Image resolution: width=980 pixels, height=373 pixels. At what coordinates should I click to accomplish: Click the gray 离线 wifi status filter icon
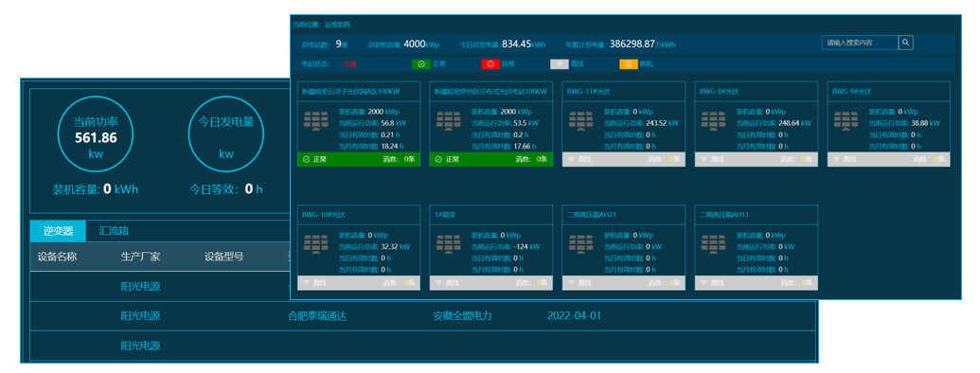(x=560, y=63)
